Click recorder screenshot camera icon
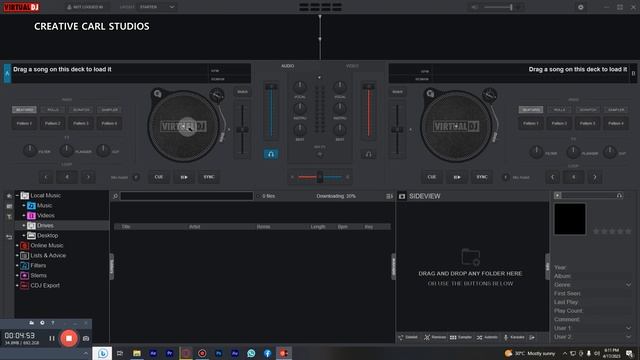 coord(86,338)
